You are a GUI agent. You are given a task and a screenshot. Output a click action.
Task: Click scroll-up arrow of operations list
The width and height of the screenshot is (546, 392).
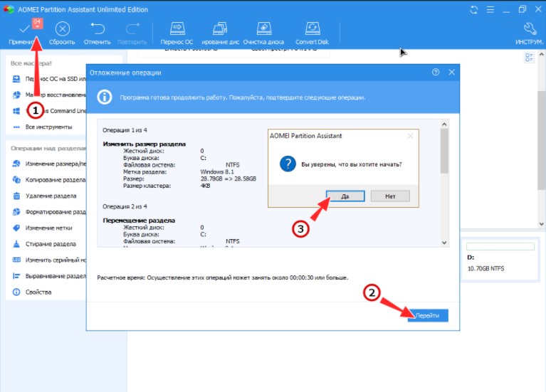pos(444,125)
